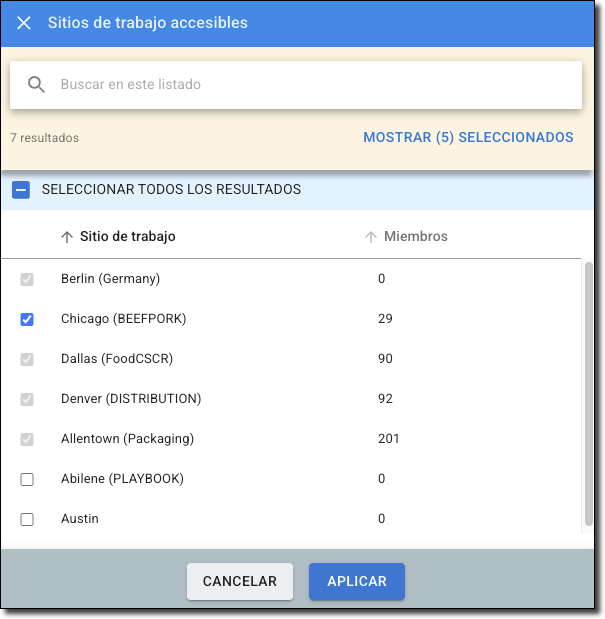Click the search magnifier icon
This screenshot has width=605, height=619.
click(37, 85)
